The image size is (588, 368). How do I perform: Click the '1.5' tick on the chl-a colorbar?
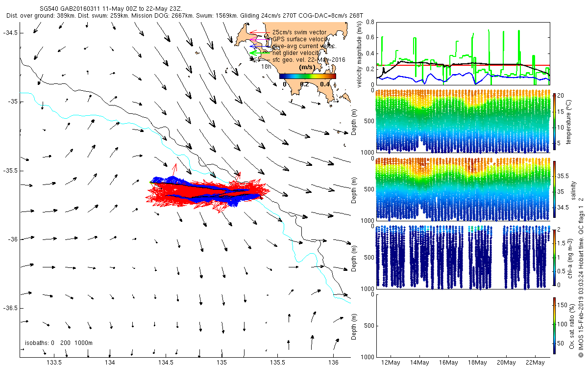563,242
